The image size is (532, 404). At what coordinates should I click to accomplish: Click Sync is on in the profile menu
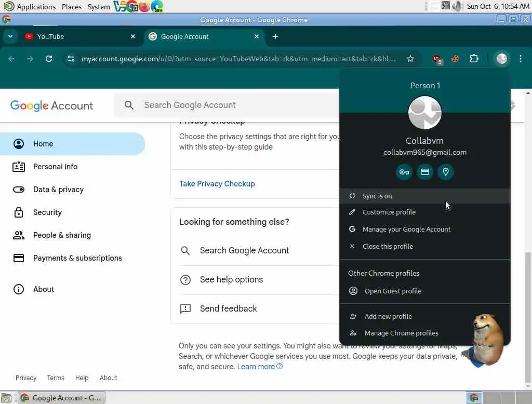point(425,196)
